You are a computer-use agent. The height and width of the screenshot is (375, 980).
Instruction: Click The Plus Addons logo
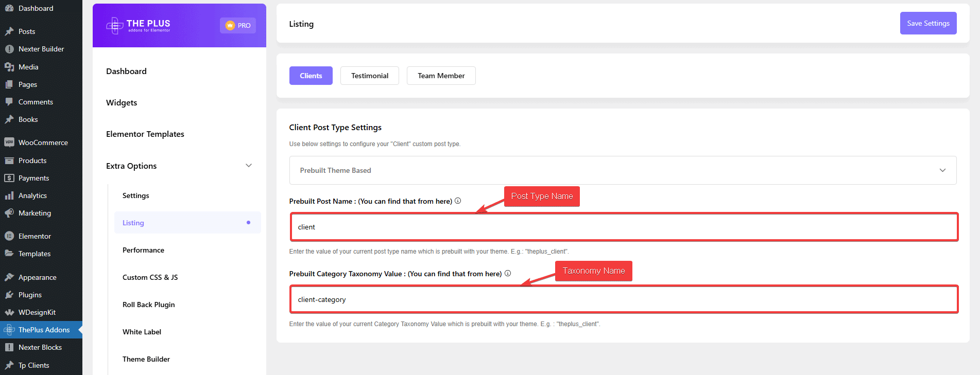(x=138, y=25)
